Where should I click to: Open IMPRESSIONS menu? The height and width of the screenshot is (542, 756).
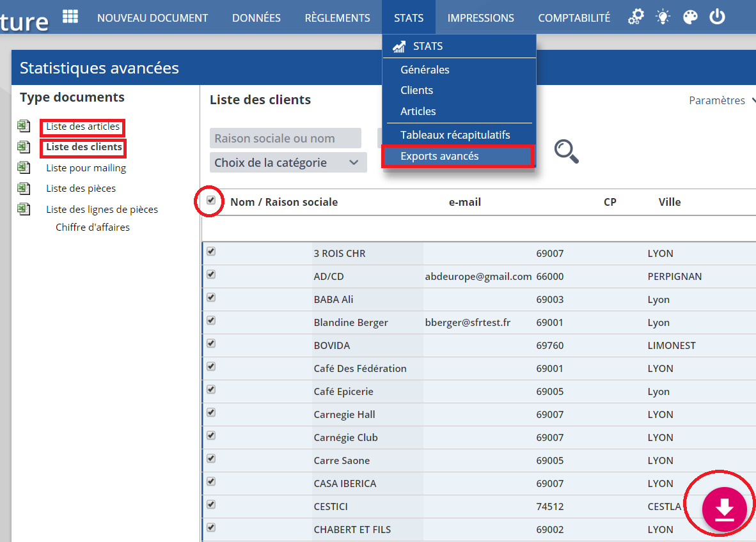point(481,18)
